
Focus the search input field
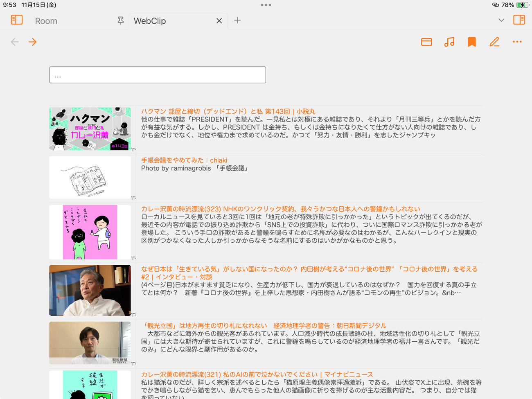coord(158,75)
